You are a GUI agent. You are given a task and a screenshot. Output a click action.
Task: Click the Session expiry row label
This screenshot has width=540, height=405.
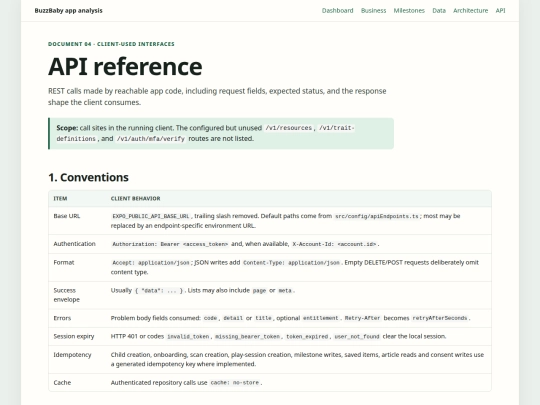(x=74, y=336)
